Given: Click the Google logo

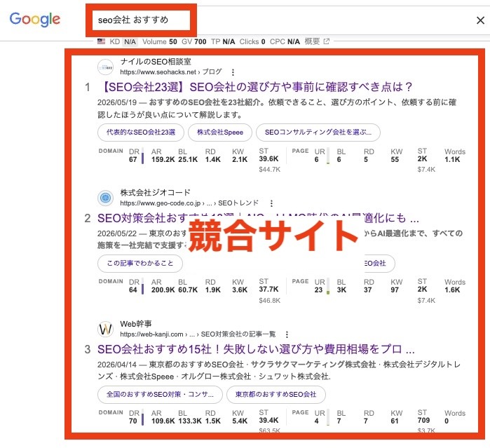Looking at the screenshot, I should pyautogui.click(x=34, y=20).
